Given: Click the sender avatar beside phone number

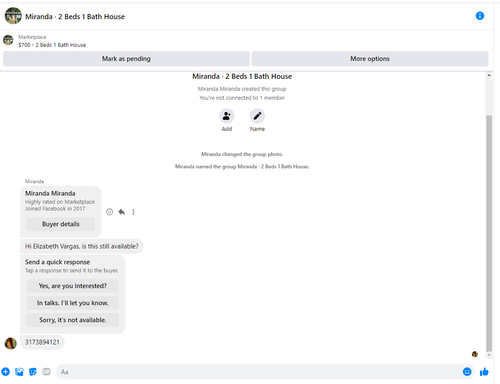Looking at the screenshot, I should (x=11, y=343).
